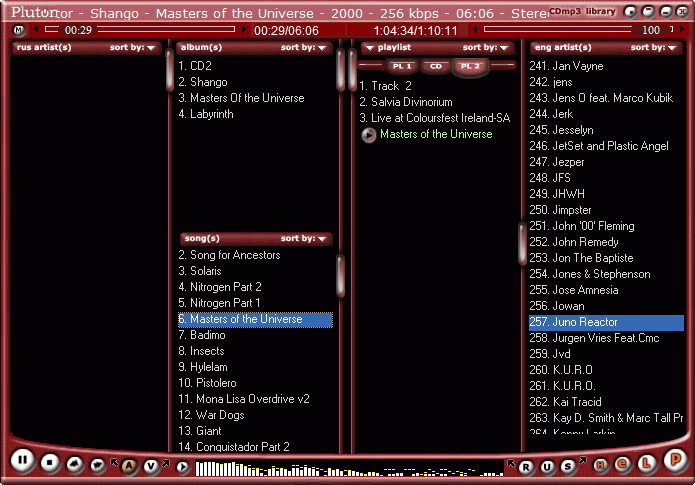The image size is (695, 485).
Task: Select artist John '00' Fleming
Action: pyautogui.click(x=582, y=226)
